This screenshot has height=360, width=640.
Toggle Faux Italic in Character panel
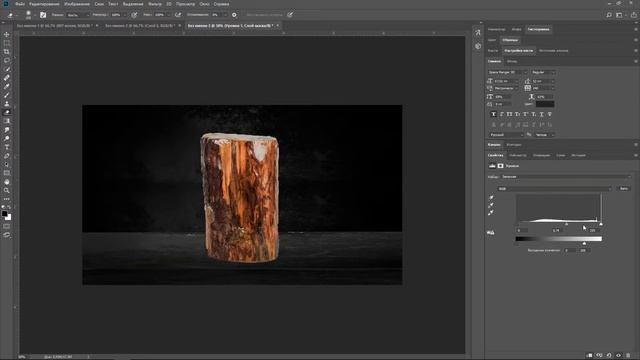502,114
